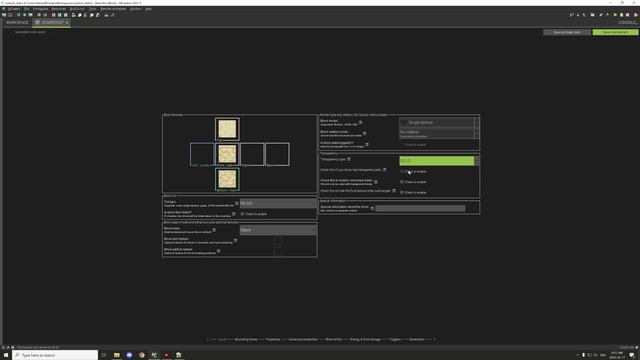
Task: Select the empty right texture slot
Action: pyautogui.click(x=253, y=154)
